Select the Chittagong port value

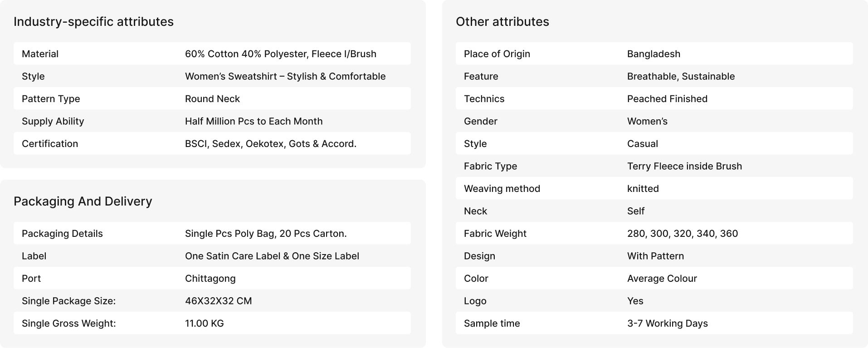[x=210, y=279]
